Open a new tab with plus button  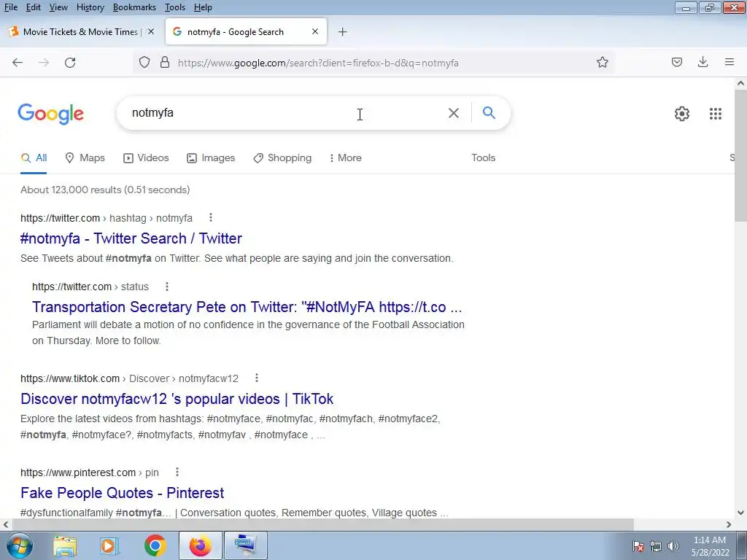pos(343,32)
